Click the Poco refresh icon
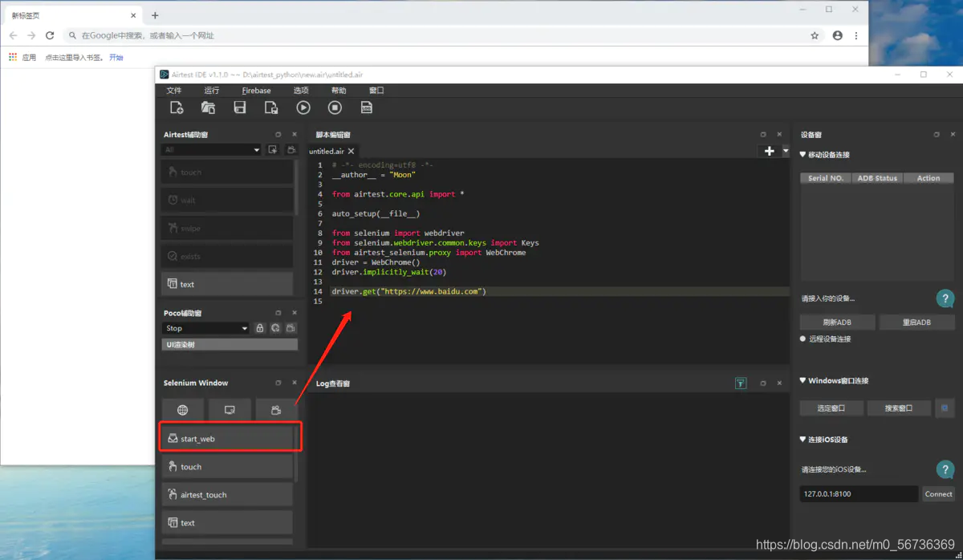Screen dimensions: 963x560 pos(275,328)
